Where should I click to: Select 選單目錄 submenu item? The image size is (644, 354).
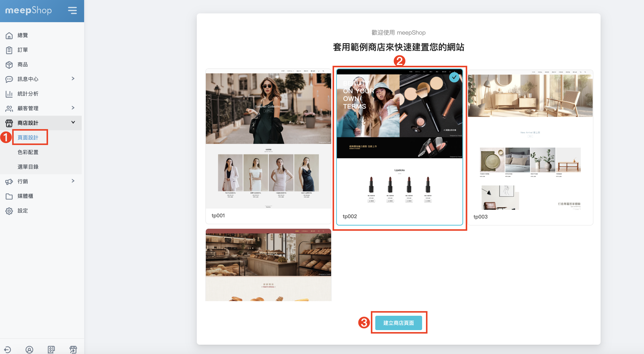click(x=28, y=167)
